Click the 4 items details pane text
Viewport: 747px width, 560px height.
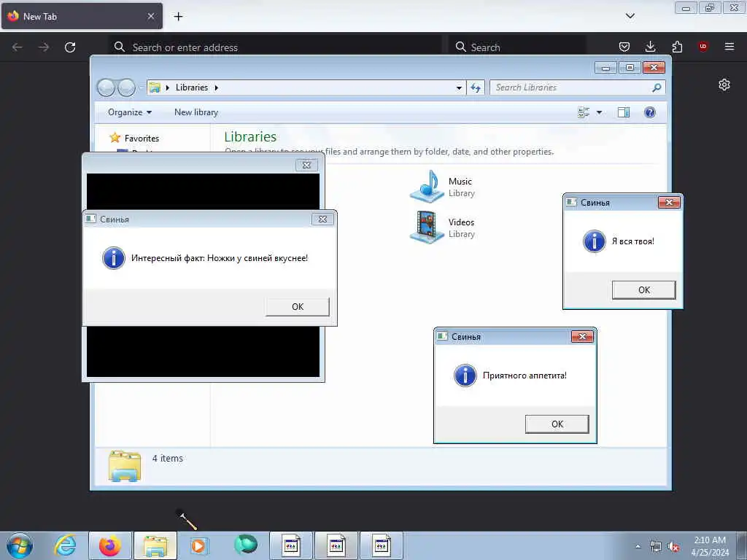(x=167, y=458)
